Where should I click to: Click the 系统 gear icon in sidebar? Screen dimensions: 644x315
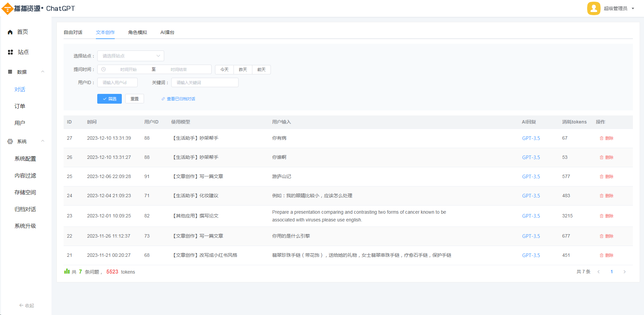click(x=10, y=141)
